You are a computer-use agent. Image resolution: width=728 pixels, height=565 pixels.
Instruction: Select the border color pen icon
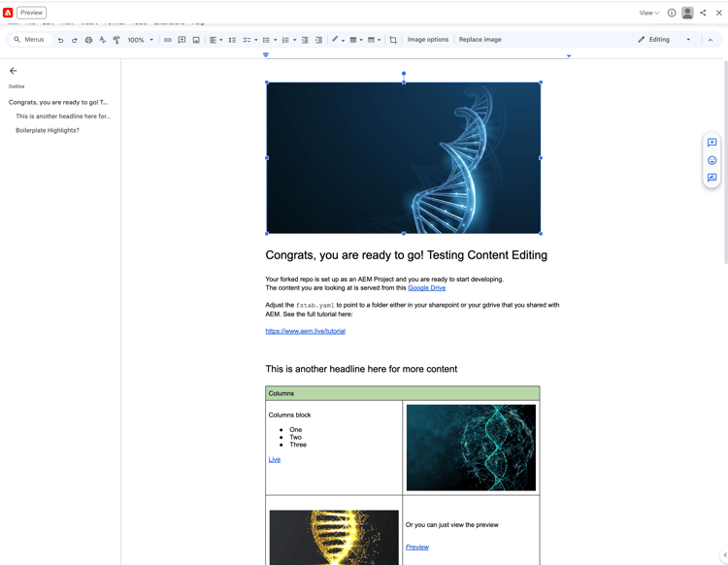coord(335,40)
